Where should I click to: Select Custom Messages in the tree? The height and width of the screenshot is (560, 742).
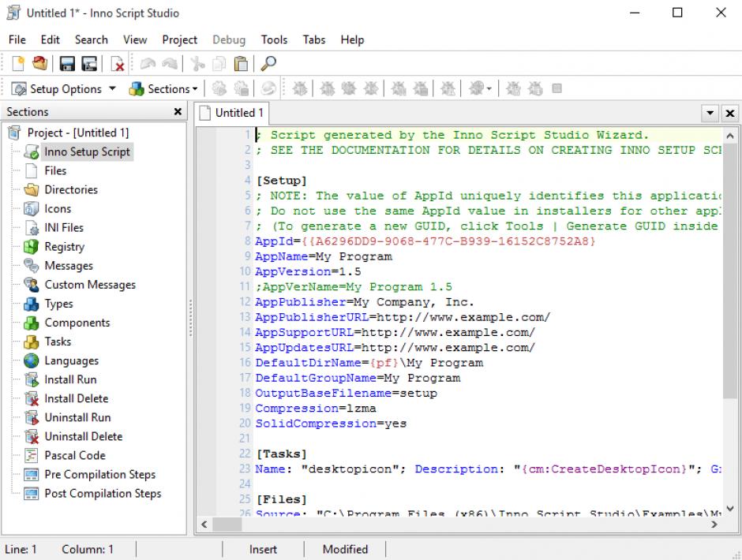pos(90,284)
